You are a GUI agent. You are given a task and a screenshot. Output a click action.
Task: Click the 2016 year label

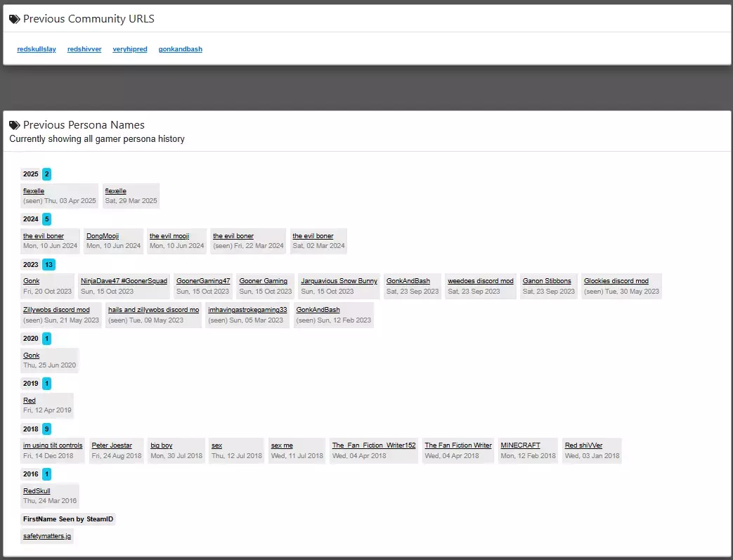click(31, 474)
